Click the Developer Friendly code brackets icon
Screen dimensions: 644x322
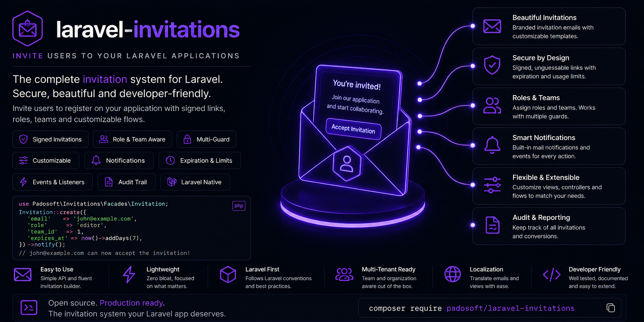pyautogui.click(x=552, y=274)
